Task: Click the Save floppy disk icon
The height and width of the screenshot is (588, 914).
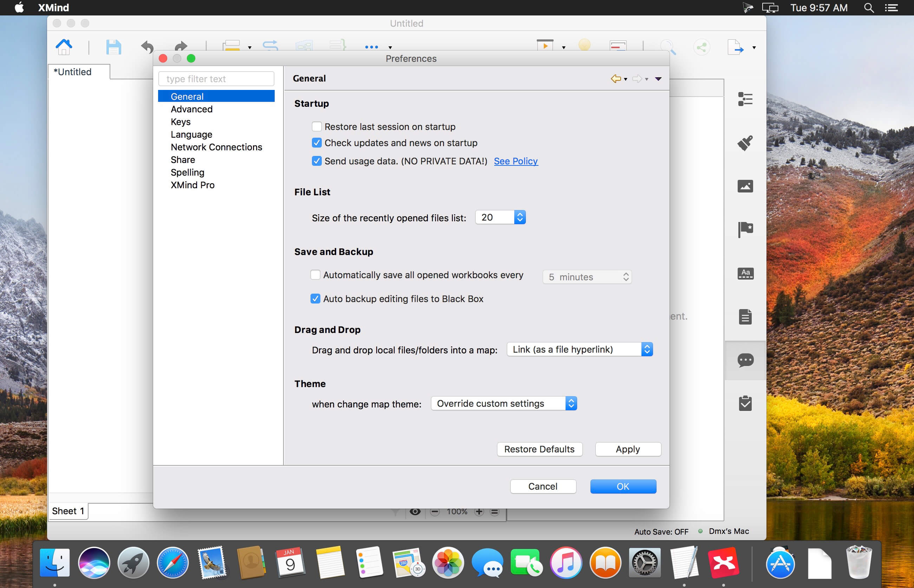Action: pos(113,47)
